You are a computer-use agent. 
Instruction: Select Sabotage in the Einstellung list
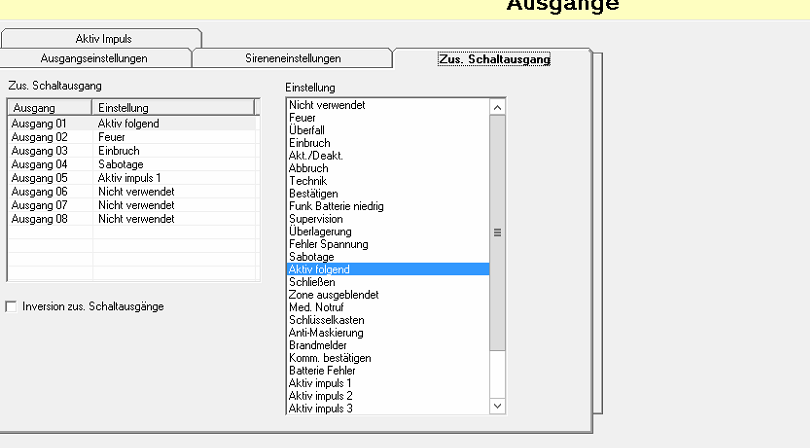click(311, 257)
